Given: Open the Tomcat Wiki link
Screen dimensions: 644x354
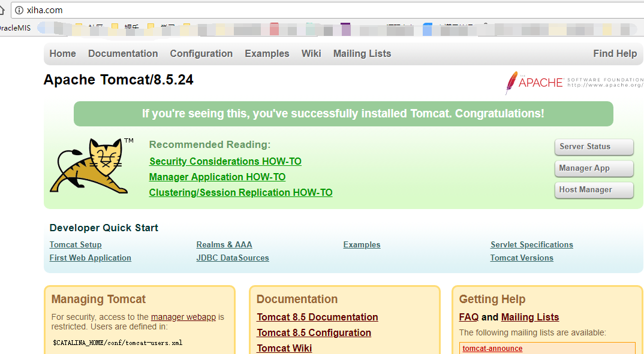Looking at the screenshot, I should click(x=284, y=348).
